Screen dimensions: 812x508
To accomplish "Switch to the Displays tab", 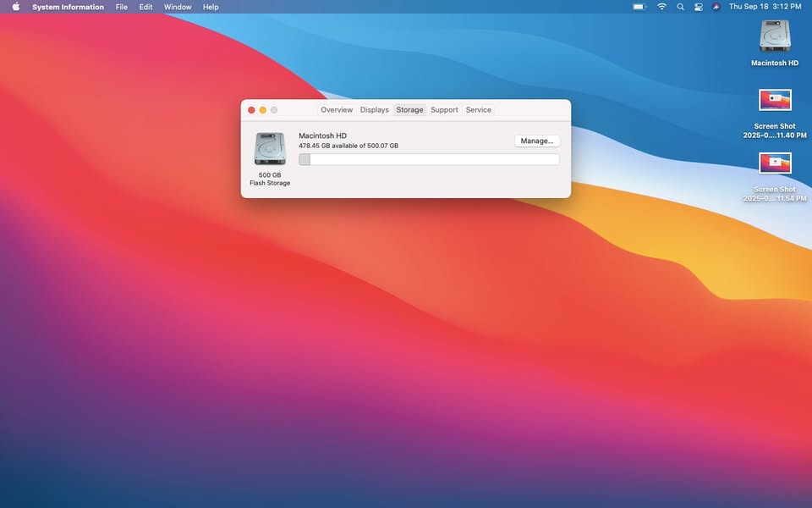I will (x=374, y=110).
